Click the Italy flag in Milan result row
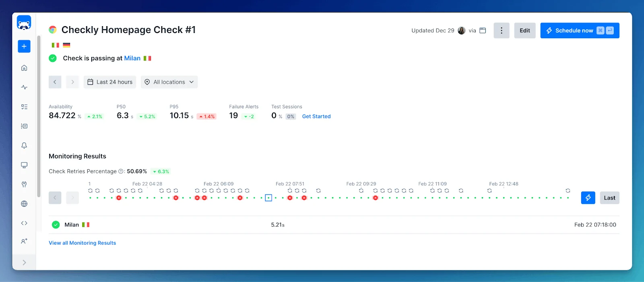 [x=86, y=225]
